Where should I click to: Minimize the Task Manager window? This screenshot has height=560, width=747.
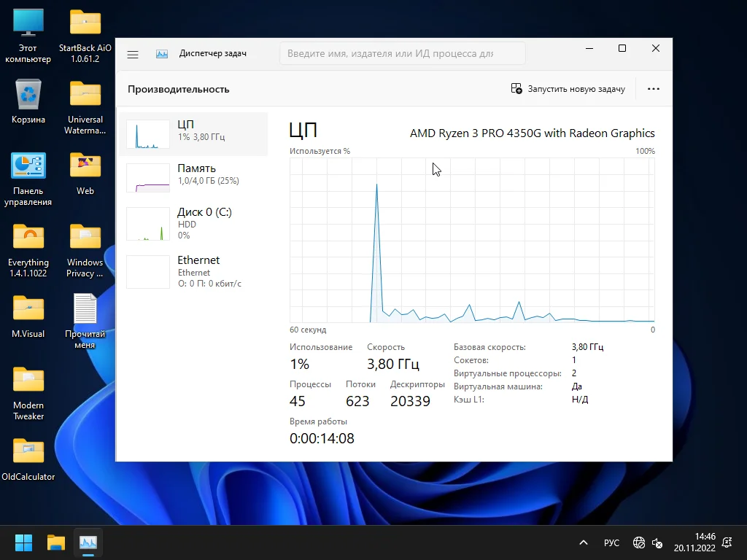[589, 49]
